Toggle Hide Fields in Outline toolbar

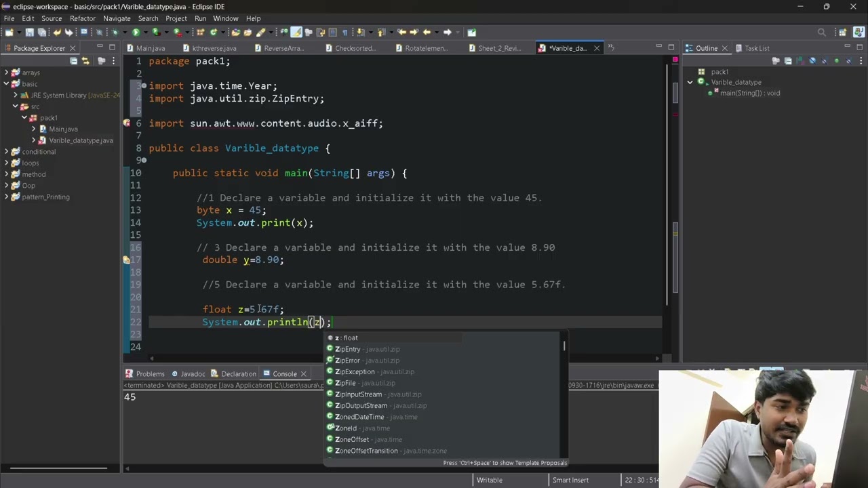tap(812, 60)
